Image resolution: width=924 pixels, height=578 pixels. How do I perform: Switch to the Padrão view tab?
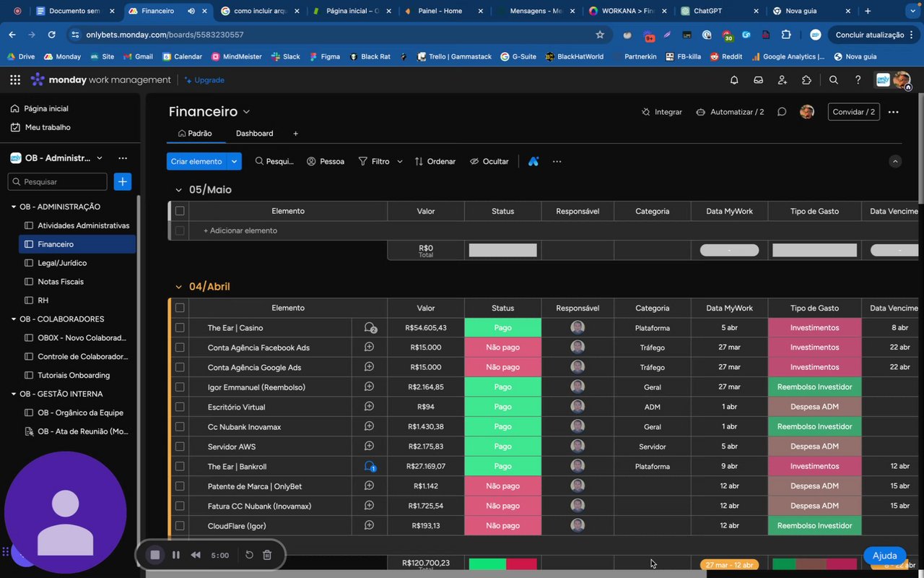[195, 134]
